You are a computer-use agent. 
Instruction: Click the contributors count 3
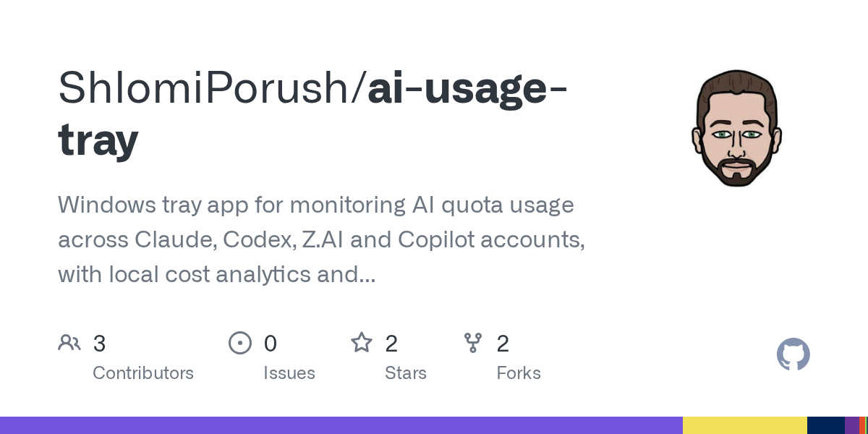100,344
